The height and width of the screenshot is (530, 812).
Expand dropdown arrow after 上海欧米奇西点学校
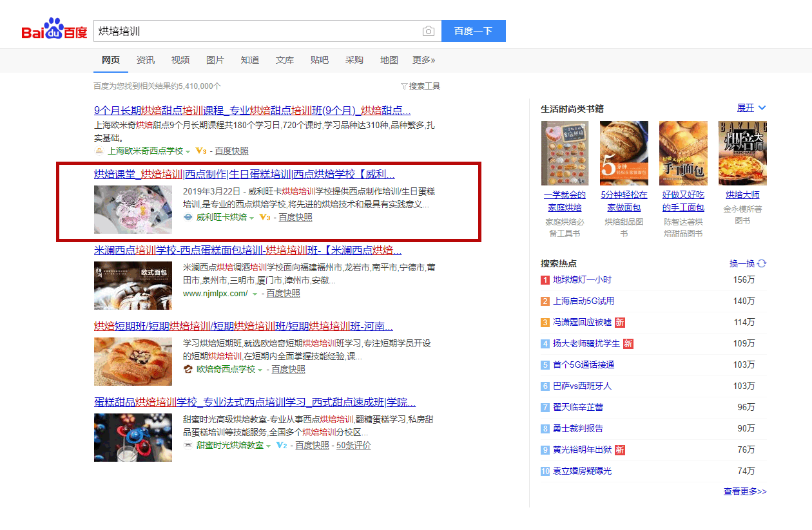tap(188, 151)
